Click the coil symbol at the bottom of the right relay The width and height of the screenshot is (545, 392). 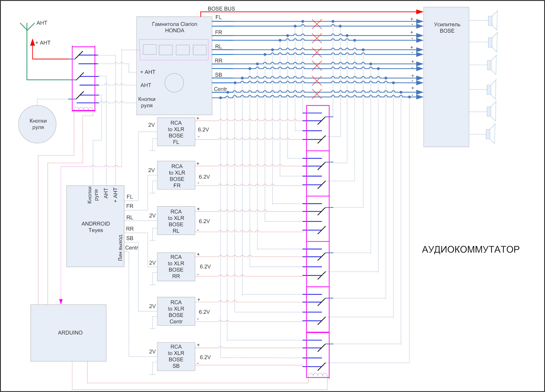point(318,375)
